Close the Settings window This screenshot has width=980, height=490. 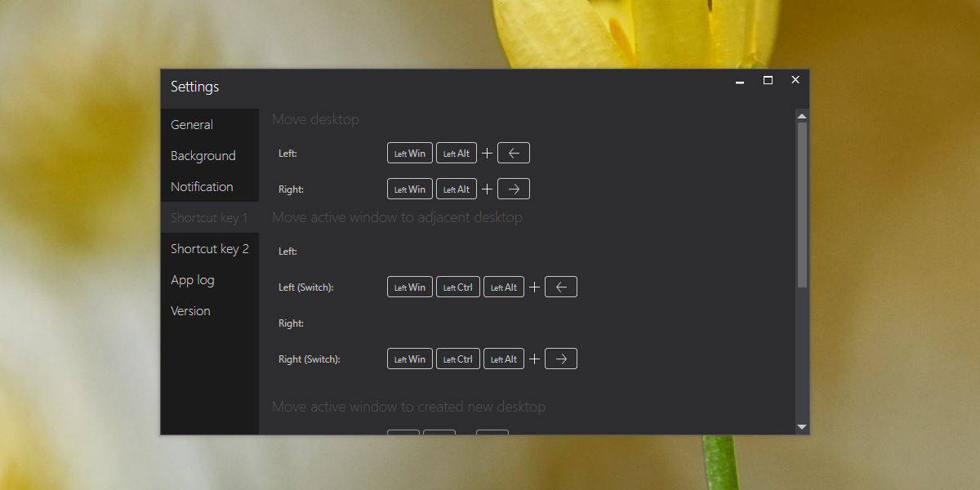coord(795,80)
